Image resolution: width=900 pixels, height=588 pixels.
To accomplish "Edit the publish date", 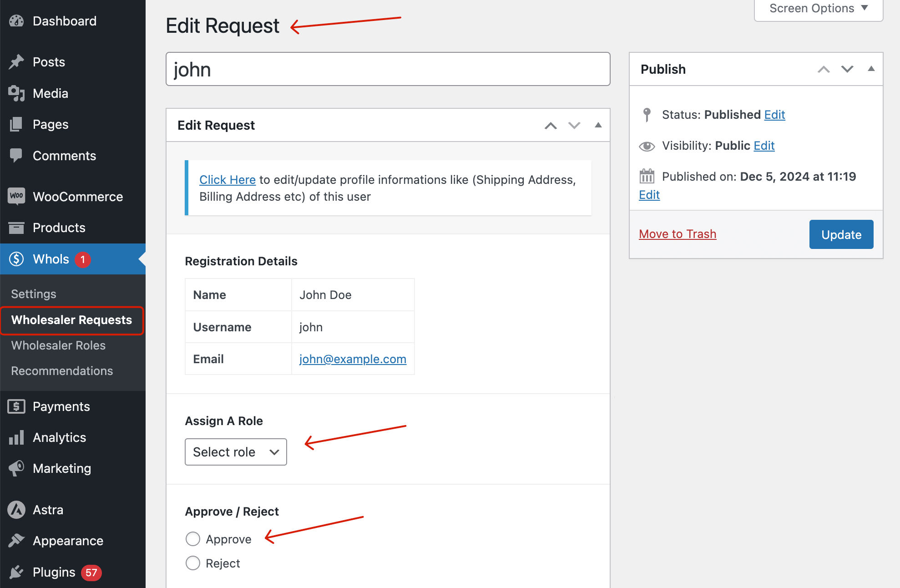I will (649, 195).
